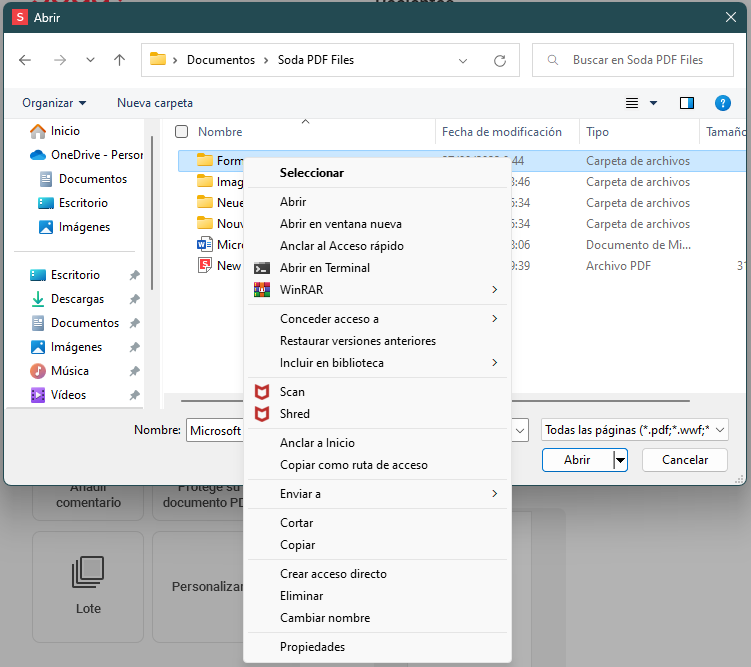Go up one folder level
This screenshot has width=751, height=667.
pyautogui.click(x=119, y=60)
